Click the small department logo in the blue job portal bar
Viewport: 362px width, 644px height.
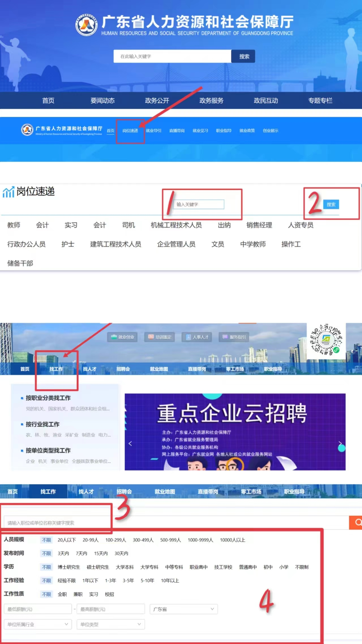pos(27,130)
